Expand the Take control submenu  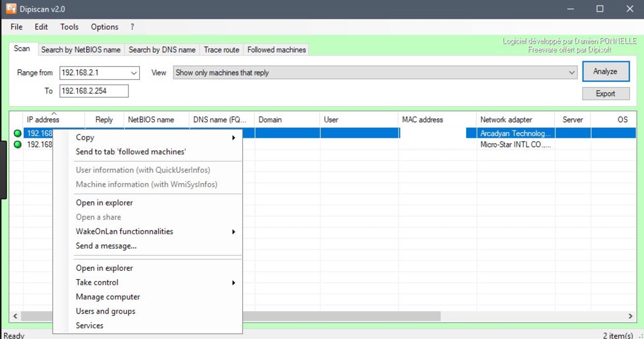233,283
